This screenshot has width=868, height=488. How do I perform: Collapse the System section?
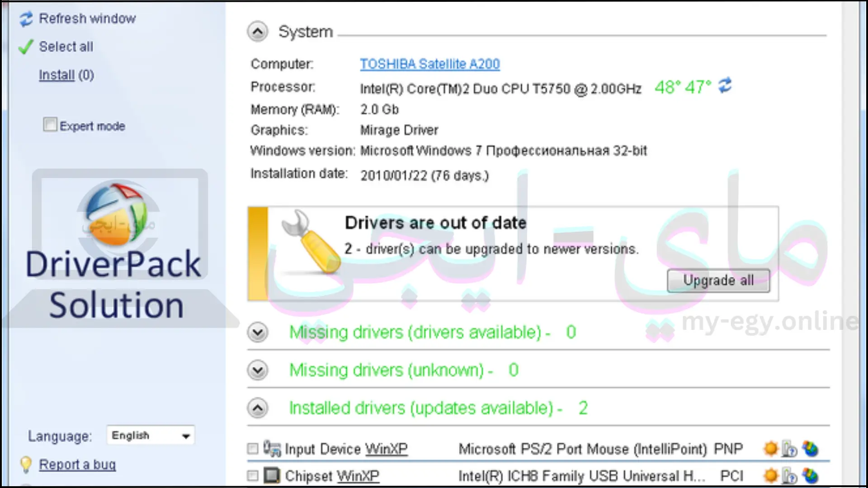[x=258, y=32]
